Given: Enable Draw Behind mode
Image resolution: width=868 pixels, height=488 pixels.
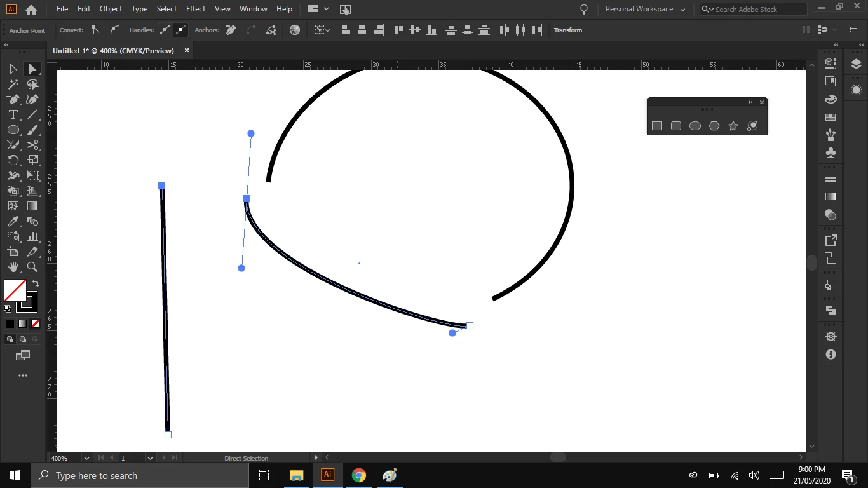Looking at the screenshot, I should point(23,339).
